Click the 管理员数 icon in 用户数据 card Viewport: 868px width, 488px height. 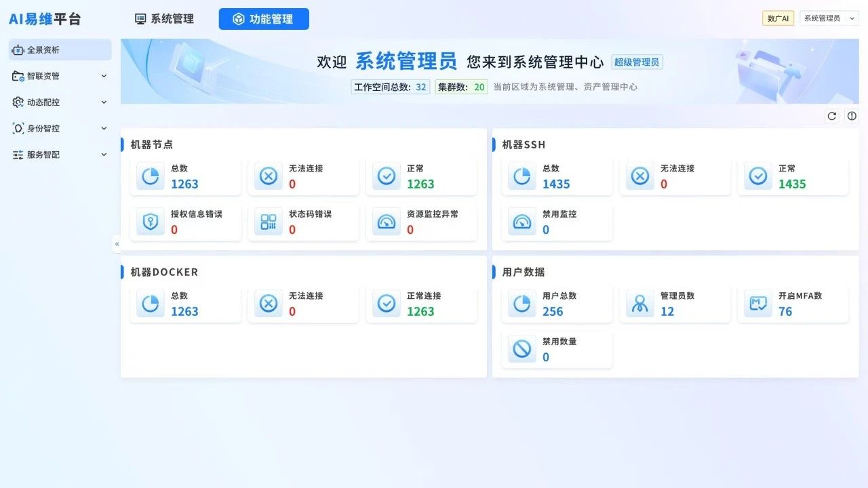coord(639,303)
